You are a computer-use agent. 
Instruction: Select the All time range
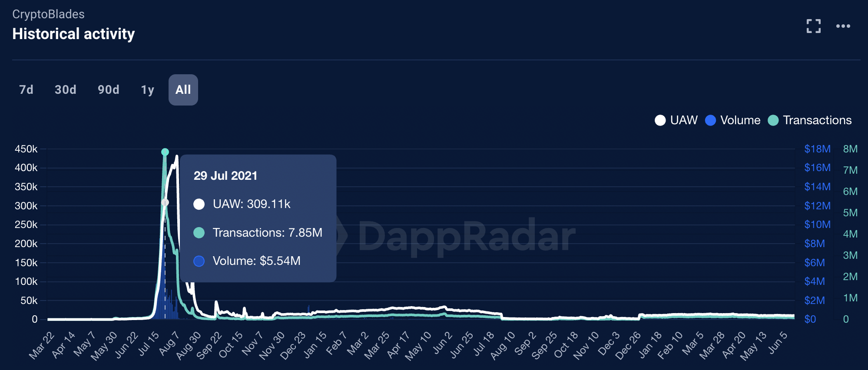point(183,90)
